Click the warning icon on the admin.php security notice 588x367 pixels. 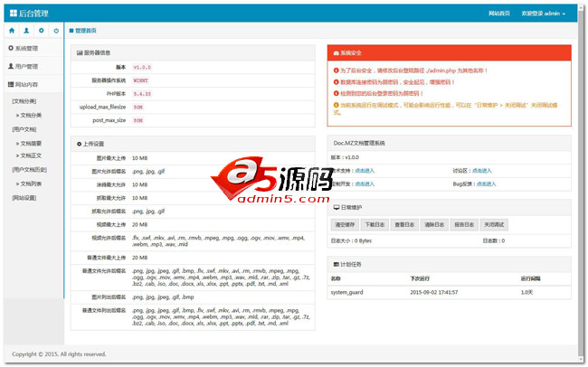[x=336, y=71]
